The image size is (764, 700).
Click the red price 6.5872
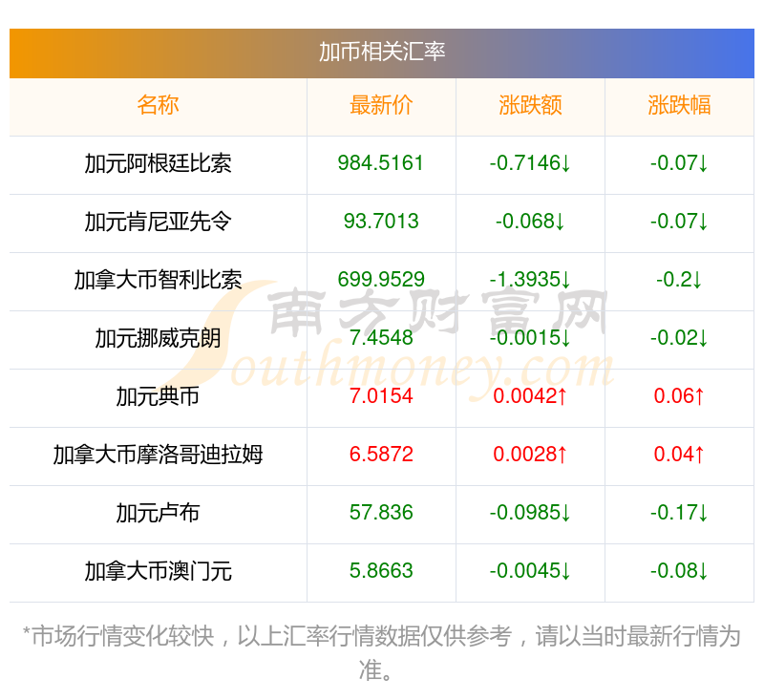click(381, 455)
